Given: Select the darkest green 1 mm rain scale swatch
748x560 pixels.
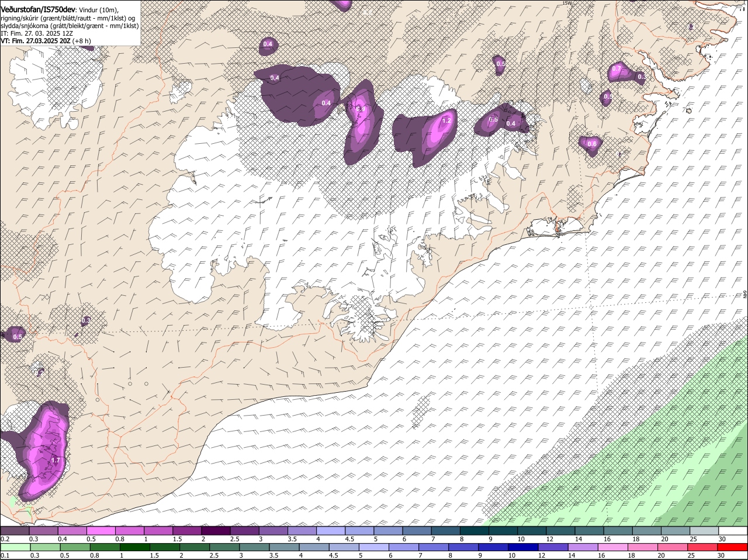Looking at the screenshot, I should point(134,548).
